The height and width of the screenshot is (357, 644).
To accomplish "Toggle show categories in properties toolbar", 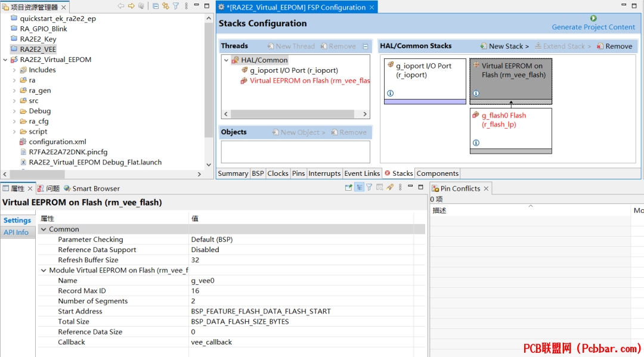I will pos(360,188).
